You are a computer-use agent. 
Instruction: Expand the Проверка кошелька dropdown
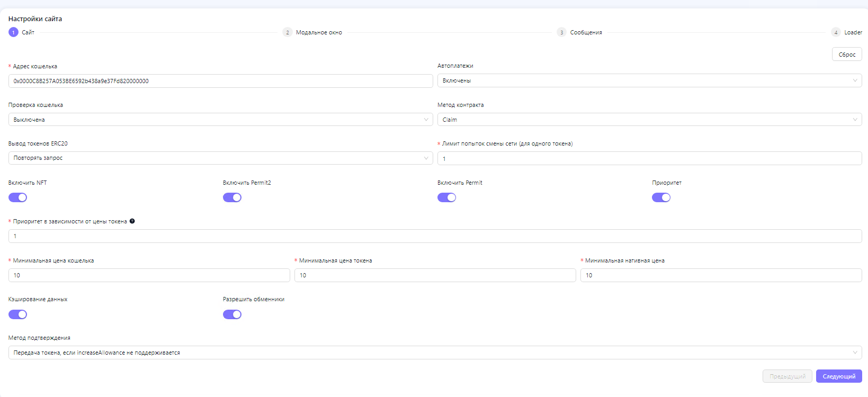[220, 120]
